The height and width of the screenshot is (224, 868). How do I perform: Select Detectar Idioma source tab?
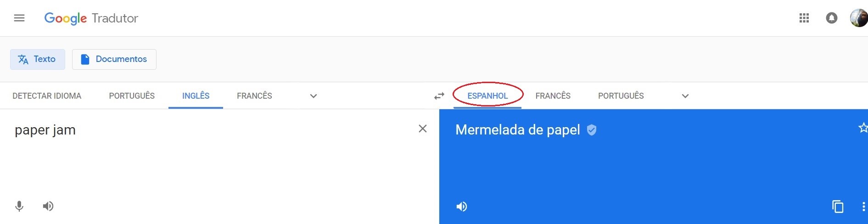(x=47, y=96)
